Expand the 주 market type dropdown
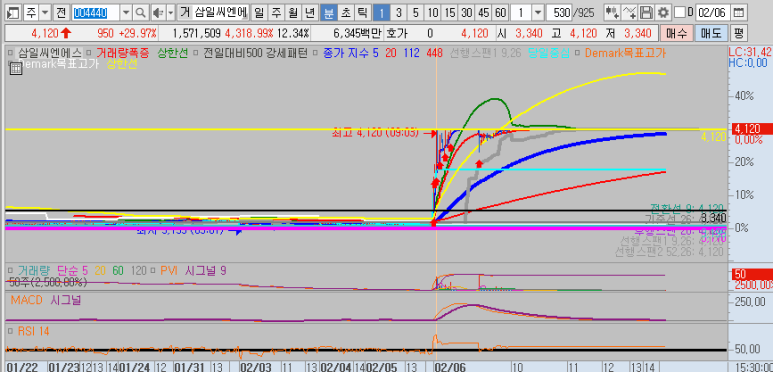This screenshot has width=773, height=372. point(45,12)
